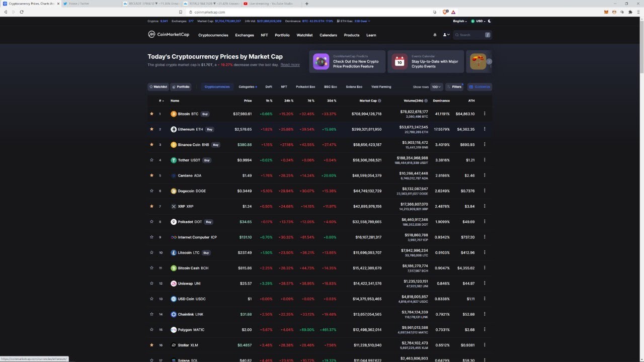Open the Calendars menu in the top navigation
Image resolution: width=644 pixels, height=362 pixels.
328,35
